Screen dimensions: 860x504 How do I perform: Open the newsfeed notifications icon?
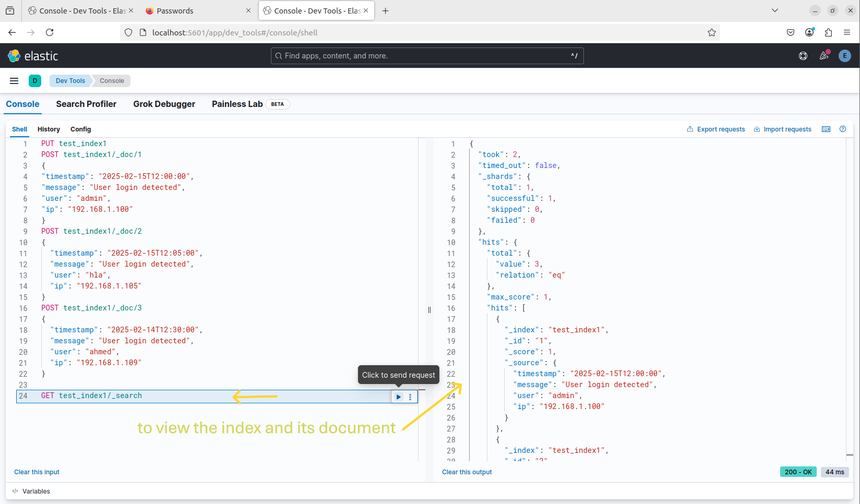coord(824,56)
